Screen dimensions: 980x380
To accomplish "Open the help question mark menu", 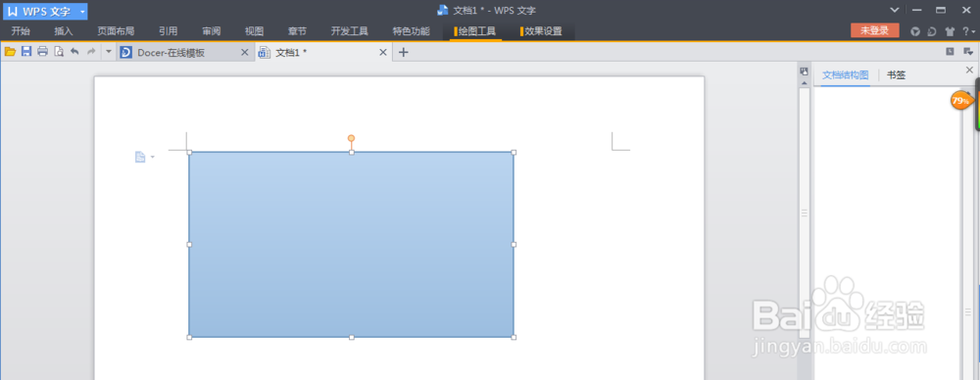I will 969,31.
